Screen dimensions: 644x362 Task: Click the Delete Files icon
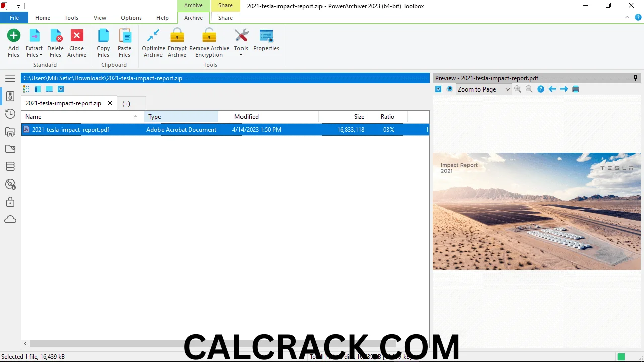pos(56,36)
